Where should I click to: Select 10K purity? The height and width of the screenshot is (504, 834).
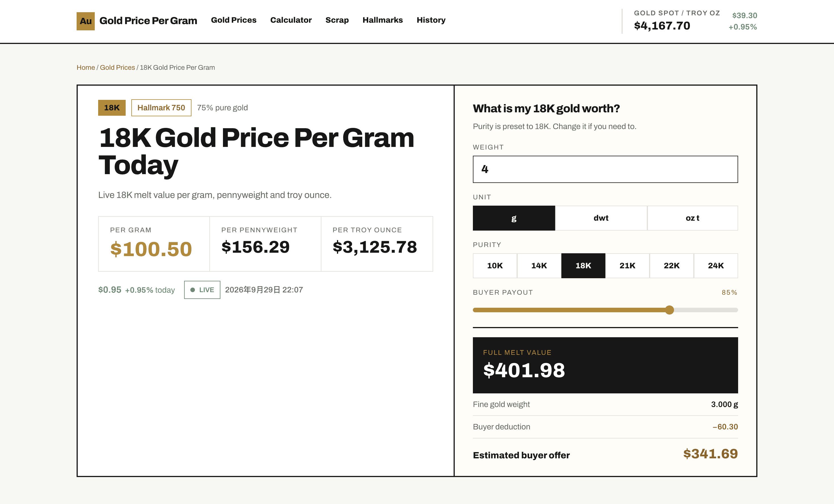pos(495,266)
